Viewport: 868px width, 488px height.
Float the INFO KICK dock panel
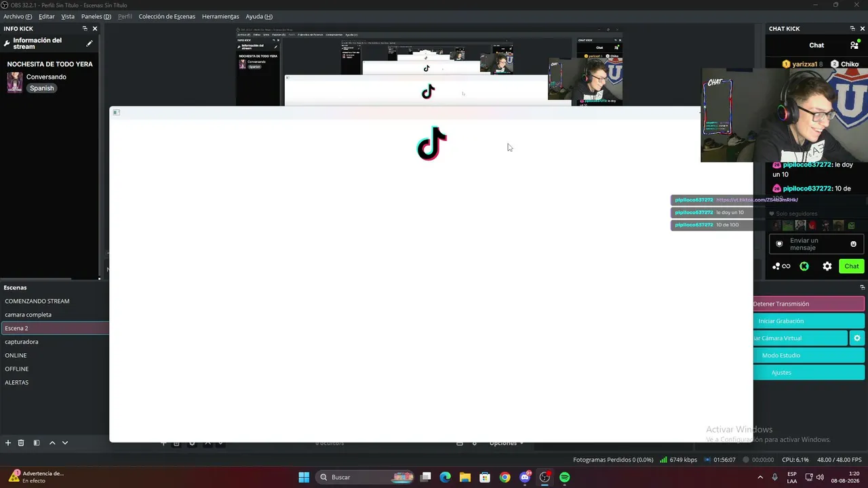click(x=85, y=28)
